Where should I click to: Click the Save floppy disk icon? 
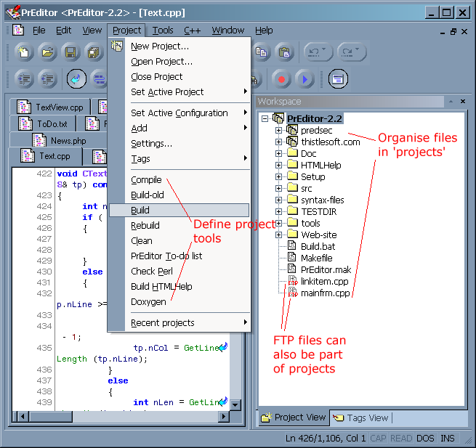click(x=70, y=52)
